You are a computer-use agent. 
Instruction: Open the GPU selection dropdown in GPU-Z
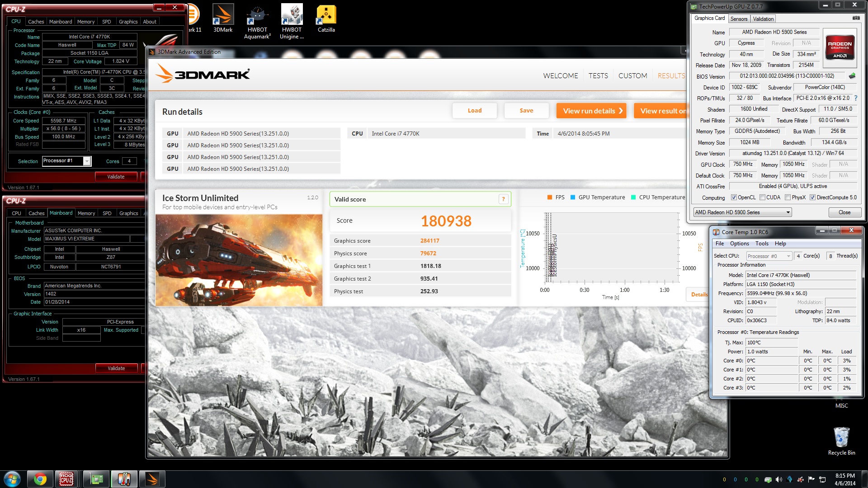click(x=742, y=212)
